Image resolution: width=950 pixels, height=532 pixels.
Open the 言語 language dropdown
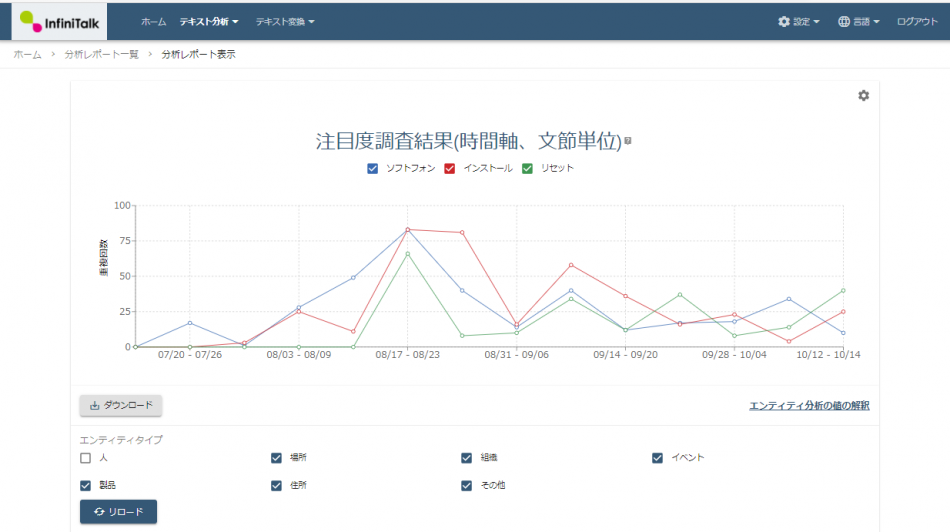[x=859, y=21]
